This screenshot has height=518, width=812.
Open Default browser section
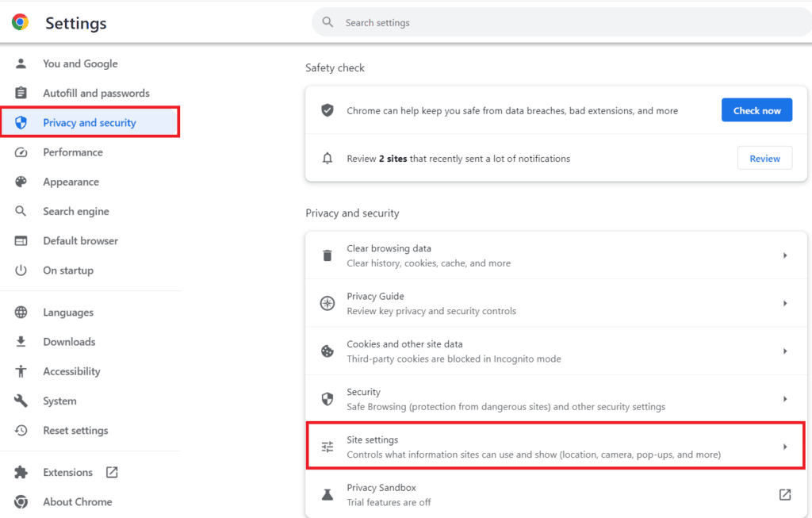click(x=81, y=241)
